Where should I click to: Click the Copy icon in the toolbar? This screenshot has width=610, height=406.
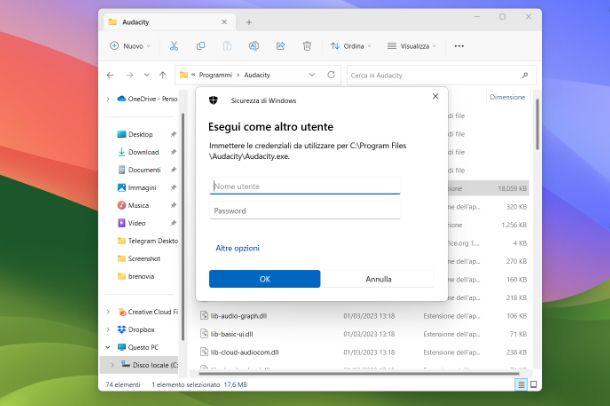201,46
